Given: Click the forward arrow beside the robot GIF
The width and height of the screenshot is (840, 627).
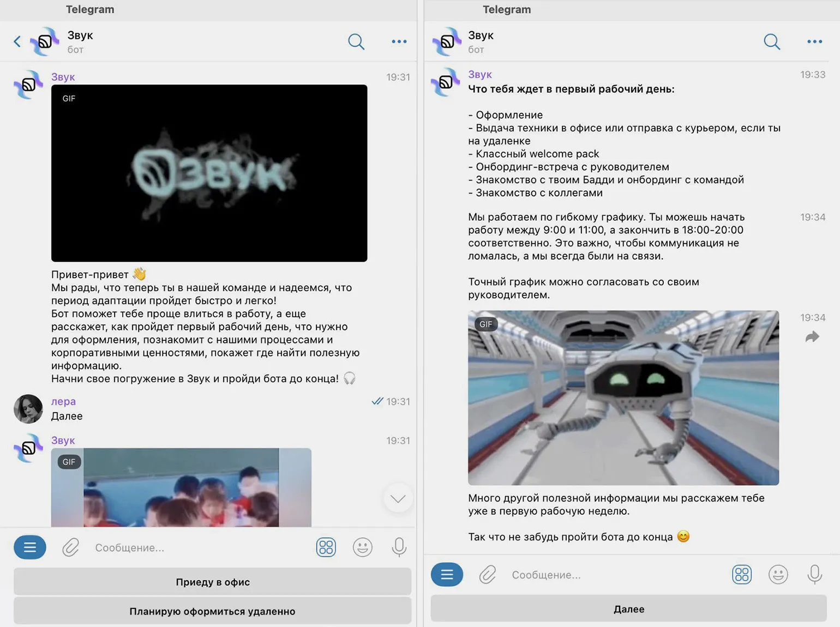Looking at the screenshot, I should pos(812,337).
